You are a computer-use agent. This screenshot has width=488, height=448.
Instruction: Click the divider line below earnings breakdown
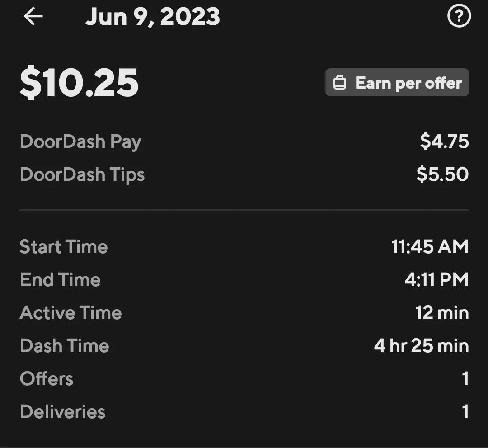coord(244,209)
